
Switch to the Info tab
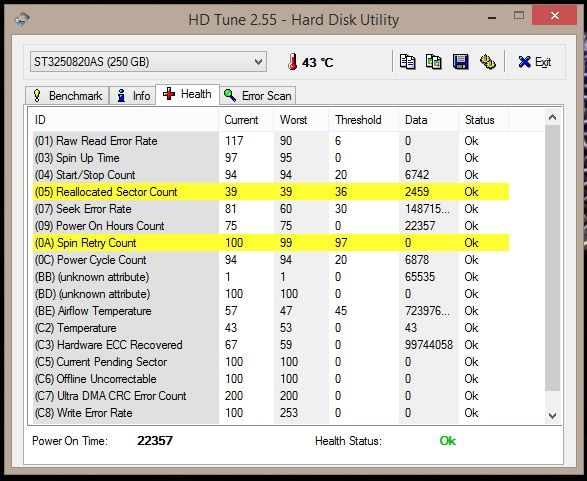[x=134, y=96]
